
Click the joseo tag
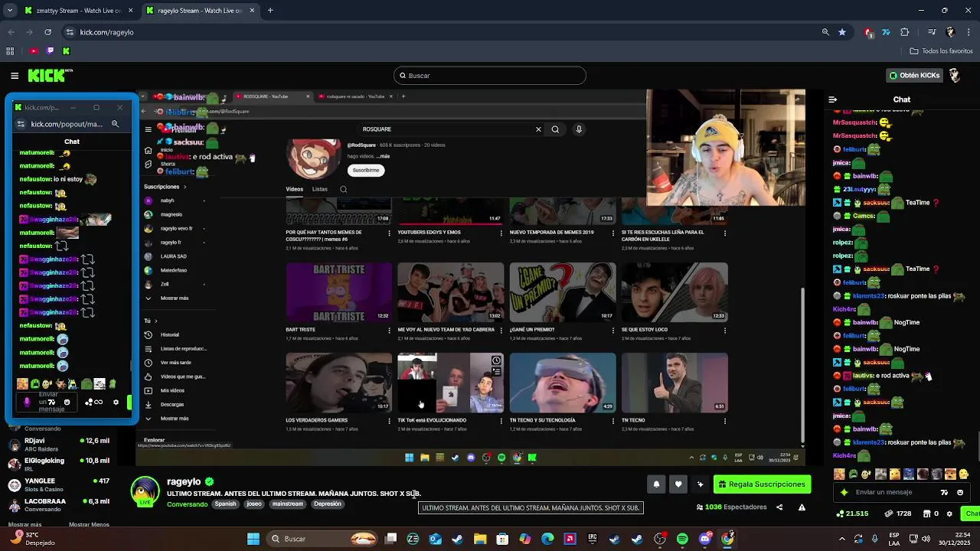click(254, 504)
